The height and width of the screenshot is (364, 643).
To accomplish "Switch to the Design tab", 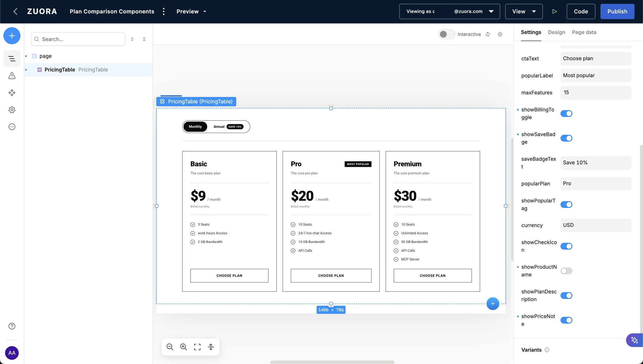I will tap(556, 32).
